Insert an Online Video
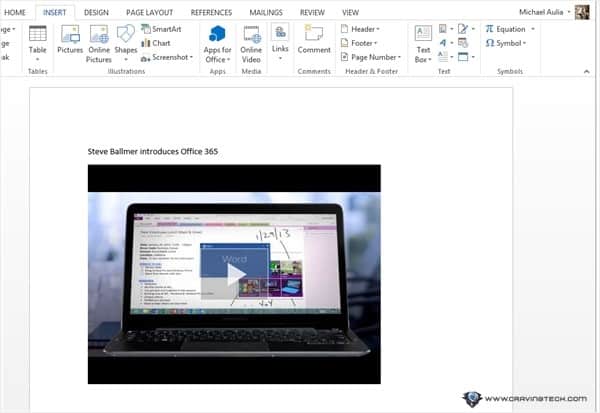The image size is (600, 413). click(251, 44)
